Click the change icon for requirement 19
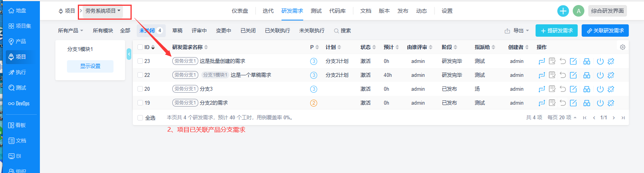The width and height of the screenshot is (644, 173). (542, 103)
